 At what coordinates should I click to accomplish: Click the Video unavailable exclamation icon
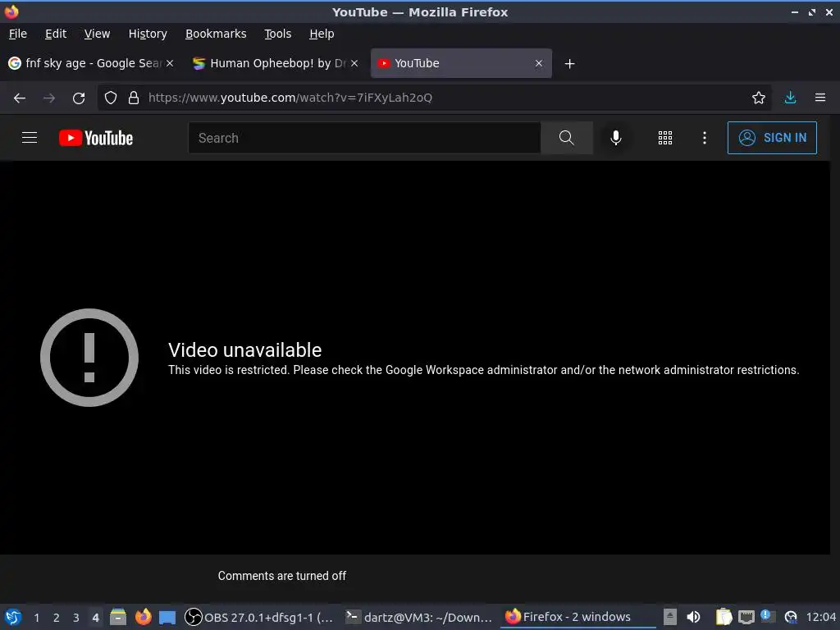(x=89, y=358)
